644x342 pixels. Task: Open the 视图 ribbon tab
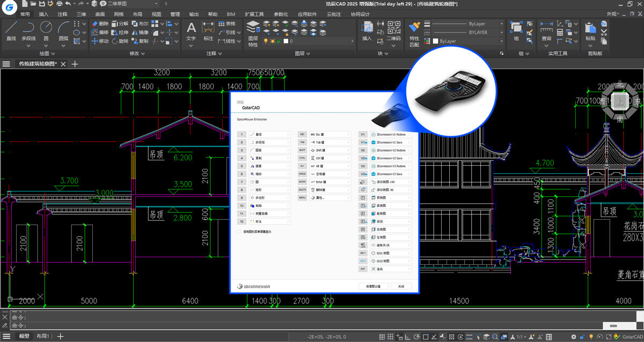[x=156, y=14]
